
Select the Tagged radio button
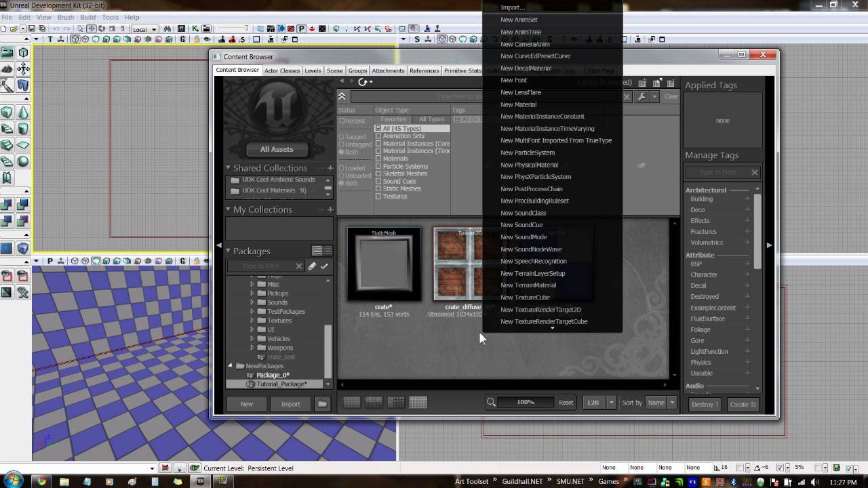pyautogui.click(x=342, y=137)
